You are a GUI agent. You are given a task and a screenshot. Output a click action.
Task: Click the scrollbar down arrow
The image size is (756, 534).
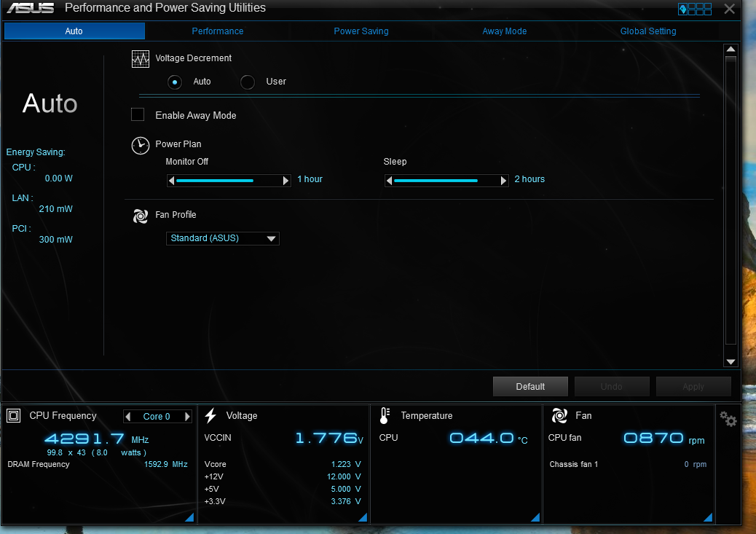coord(731,362)
